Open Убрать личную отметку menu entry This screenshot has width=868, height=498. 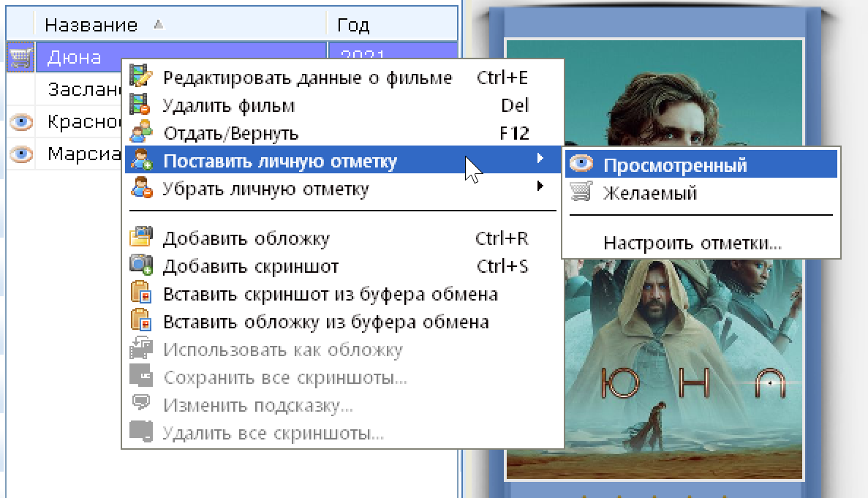tap(342, 188)
